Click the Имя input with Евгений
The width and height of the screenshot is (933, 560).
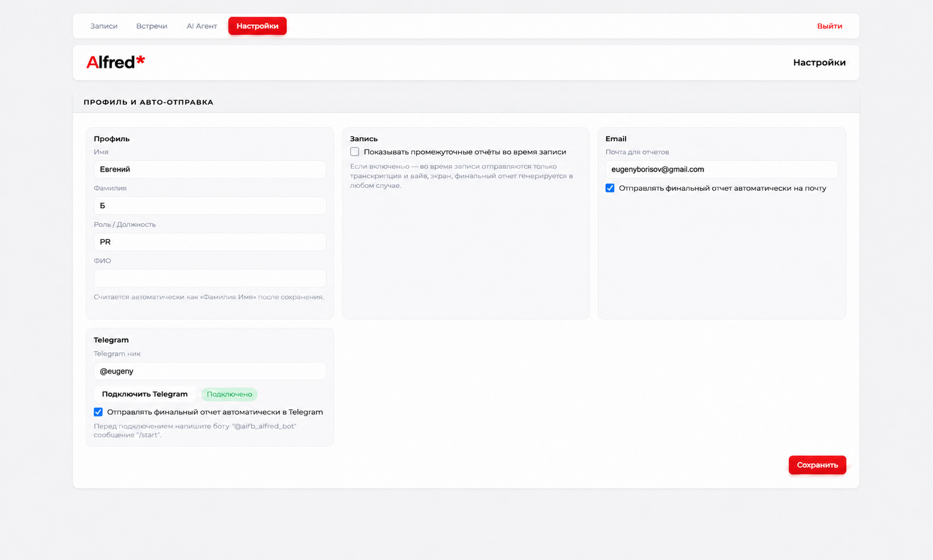[210, 169]
